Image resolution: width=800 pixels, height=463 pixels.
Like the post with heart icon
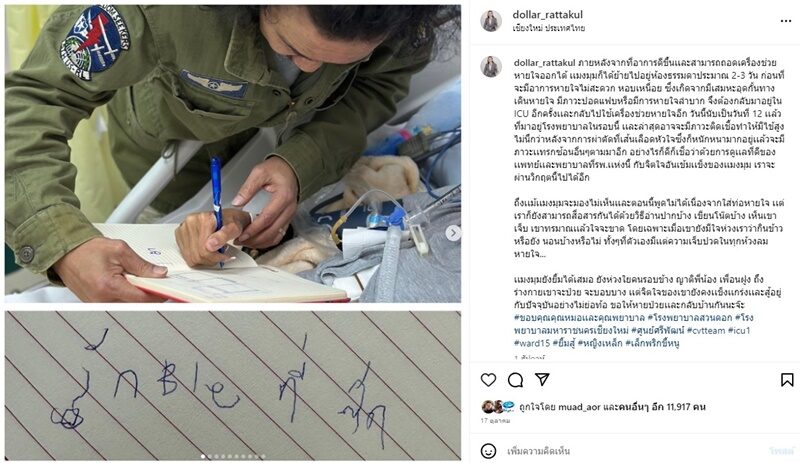pos(488,380)
